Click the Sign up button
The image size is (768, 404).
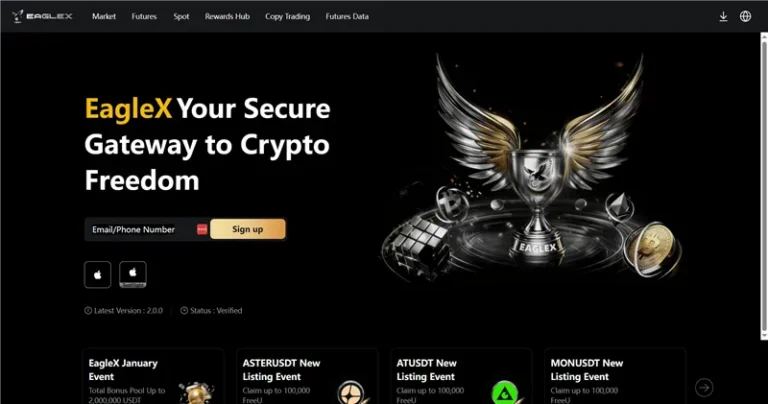248,229
